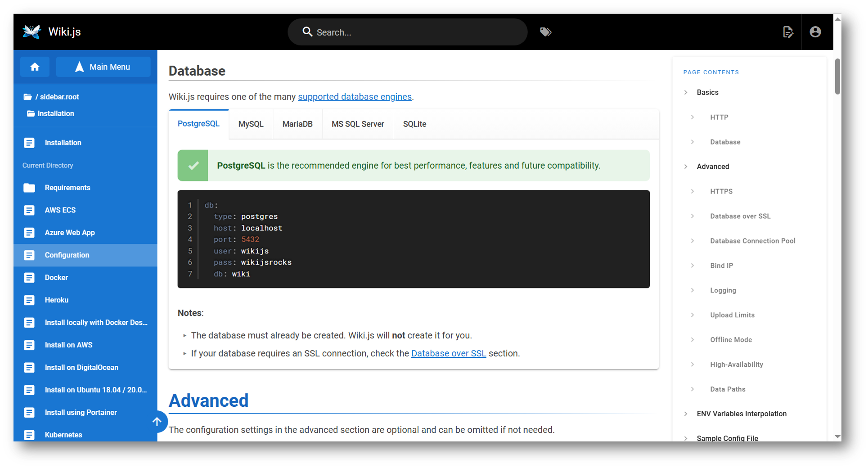868x468 pixels.
Task: Click the Install on AWS document icon
Action: point(29,345)
